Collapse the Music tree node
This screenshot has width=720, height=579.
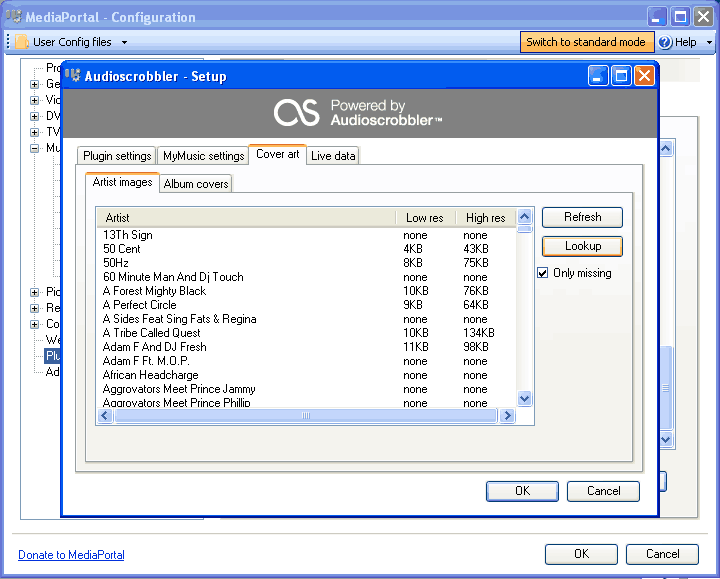[x=34, y=148]
